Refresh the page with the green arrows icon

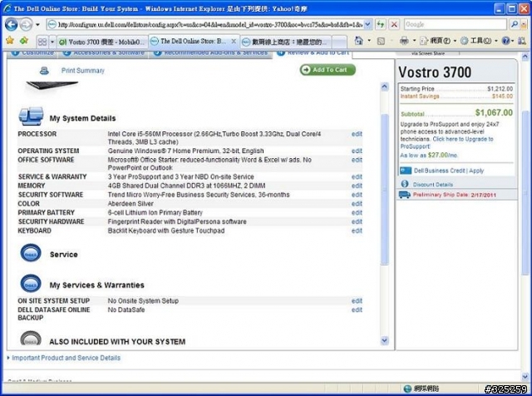381,24
